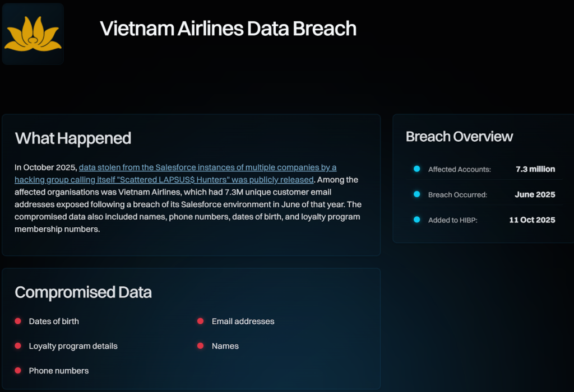This screenshot has height=392, width=574.
Task: Click the red bullet beside Names
Action: click(x=200, y=346)
